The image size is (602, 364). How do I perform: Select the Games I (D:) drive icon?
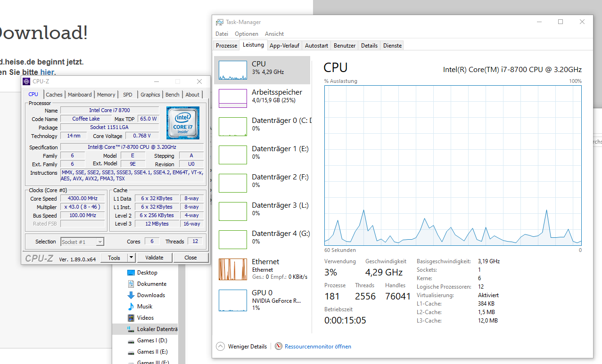tap(131, 340)
